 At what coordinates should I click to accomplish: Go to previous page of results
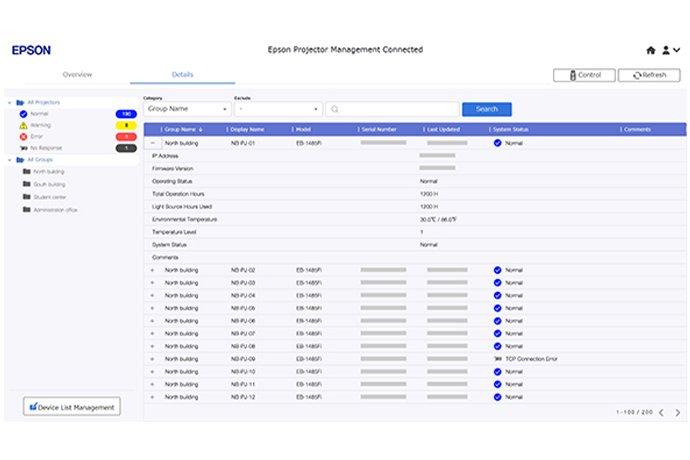[x=660, y=412]
